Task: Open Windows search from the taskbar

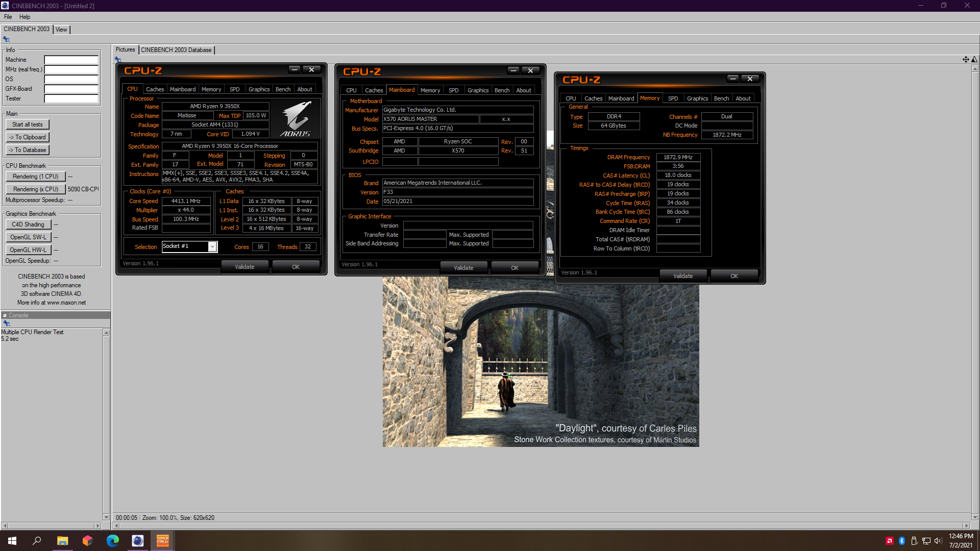Action: [37, 541]
